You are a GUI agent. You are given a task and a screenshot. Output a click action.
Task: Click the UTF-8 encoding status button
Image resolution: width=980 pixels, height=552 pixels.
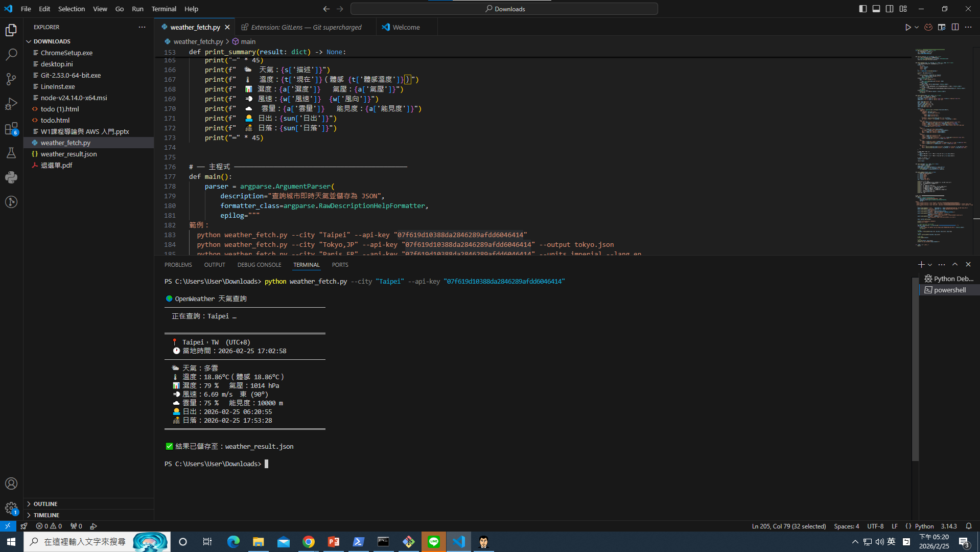click(x=875, y=526)
